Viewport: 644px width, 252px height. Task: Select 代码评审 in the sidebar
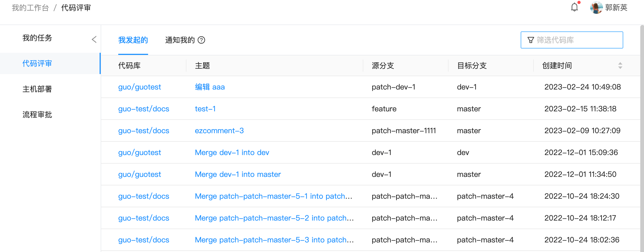[x=37, y=63]
